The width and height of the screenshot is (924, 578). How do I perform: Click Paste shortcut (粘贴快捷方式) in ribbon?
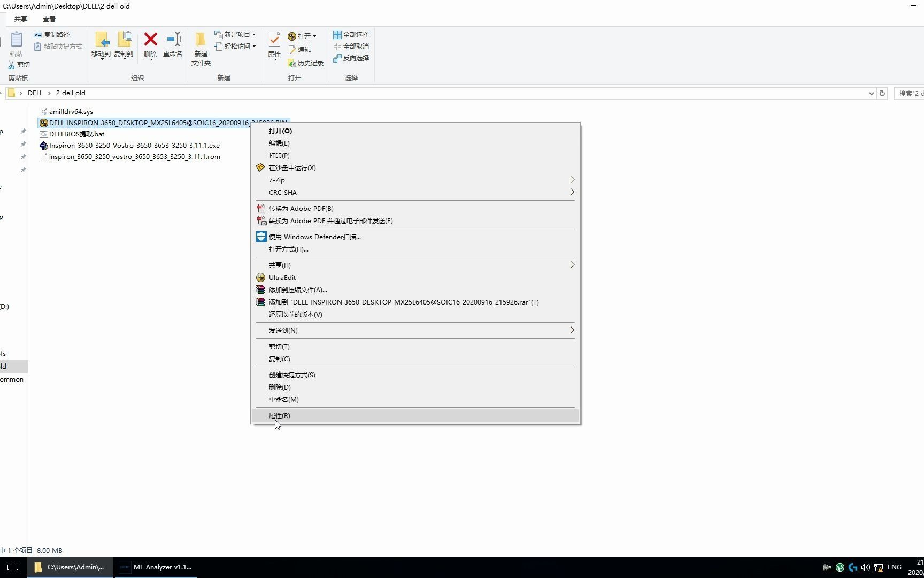(58, 47)
